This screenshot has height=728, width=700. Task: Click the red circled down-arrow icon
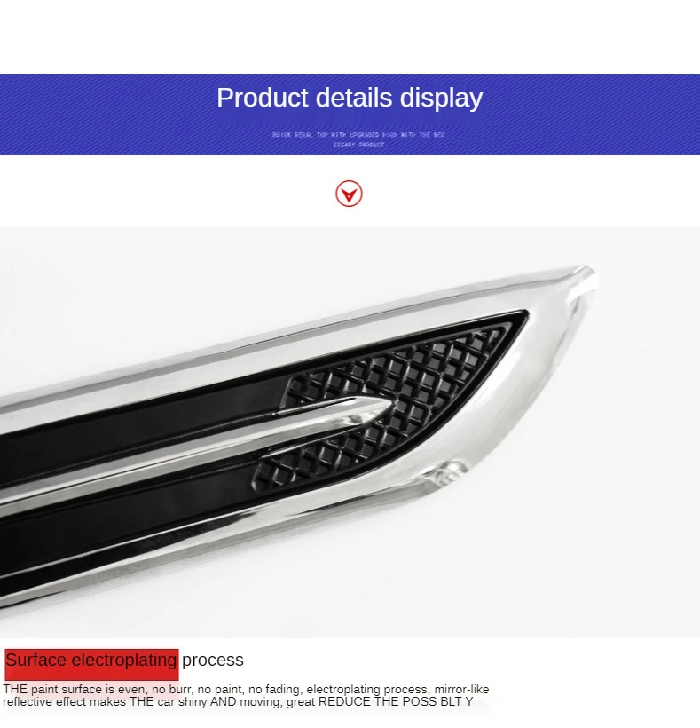pos(349,194)
